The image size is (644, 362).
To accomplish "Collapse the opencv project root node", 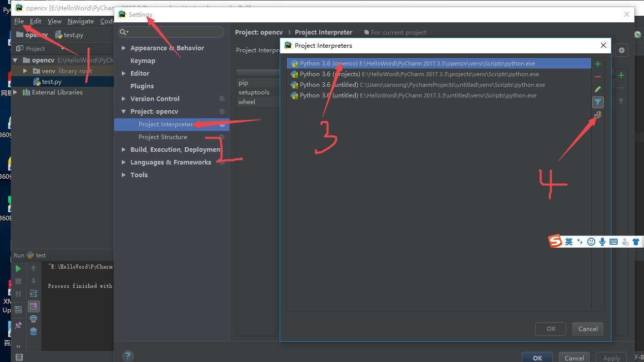I will point(15,60).
